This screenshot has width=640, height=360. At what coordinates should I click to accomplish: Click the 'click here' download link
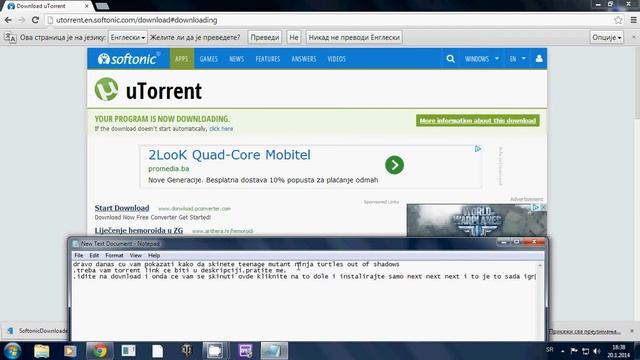coord(221,129)
